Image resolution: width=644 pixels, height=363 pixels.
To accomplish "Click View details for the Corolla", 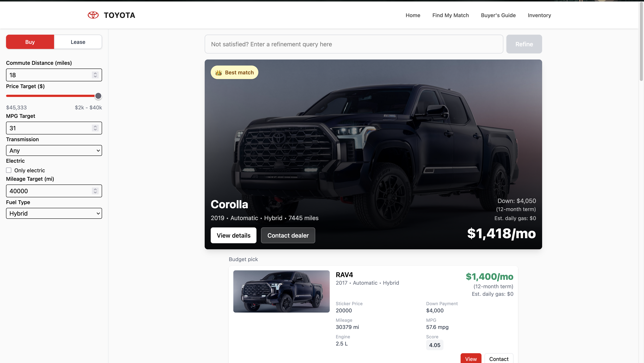I will point(233,235).
